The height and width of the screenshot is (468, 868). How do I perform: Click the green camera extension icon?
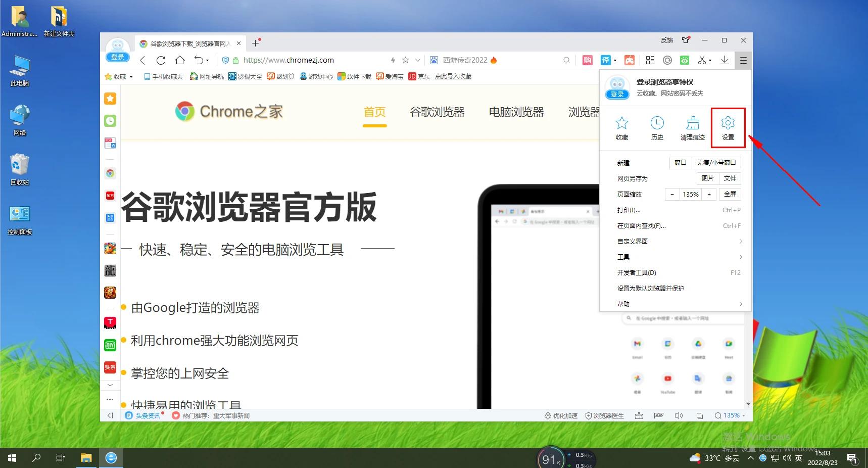[685, 60]
